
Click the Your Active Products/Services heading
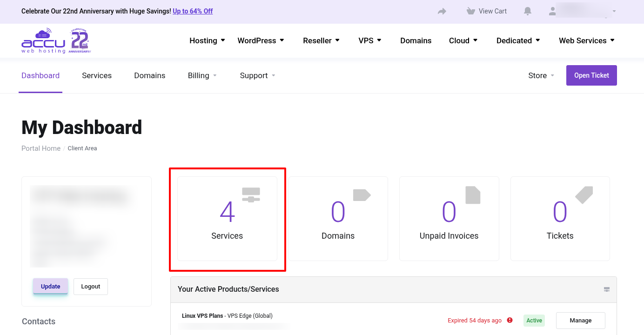(228, 289)
